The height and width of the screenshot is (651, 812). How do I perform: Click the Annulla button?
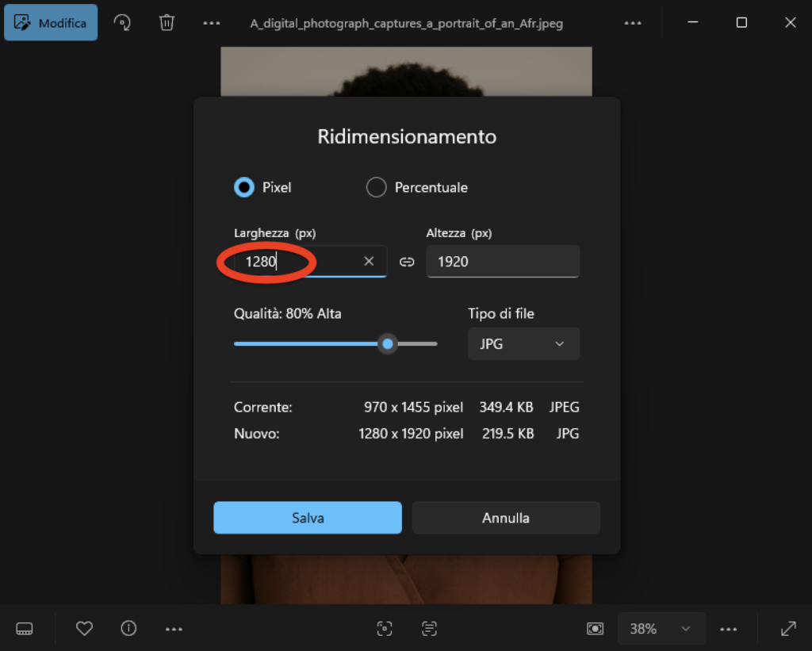click(x=506, y=518)
